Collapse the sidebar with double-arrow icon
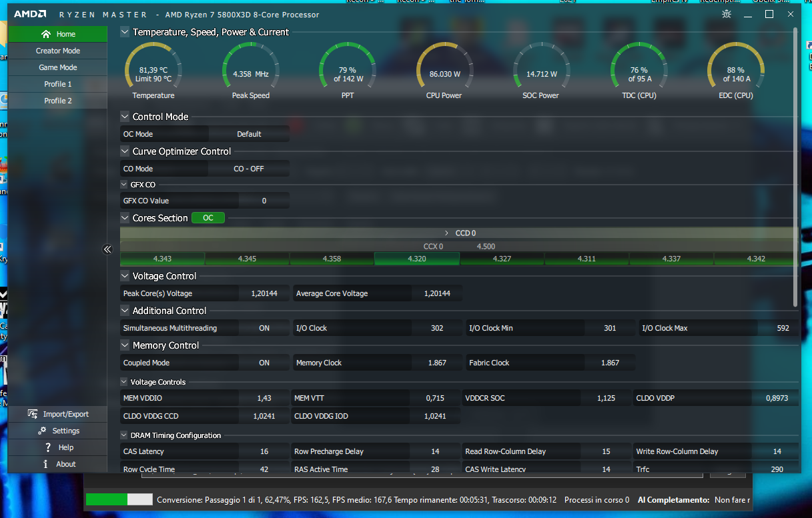Screen dimensions: 812x518 point(107,249)
